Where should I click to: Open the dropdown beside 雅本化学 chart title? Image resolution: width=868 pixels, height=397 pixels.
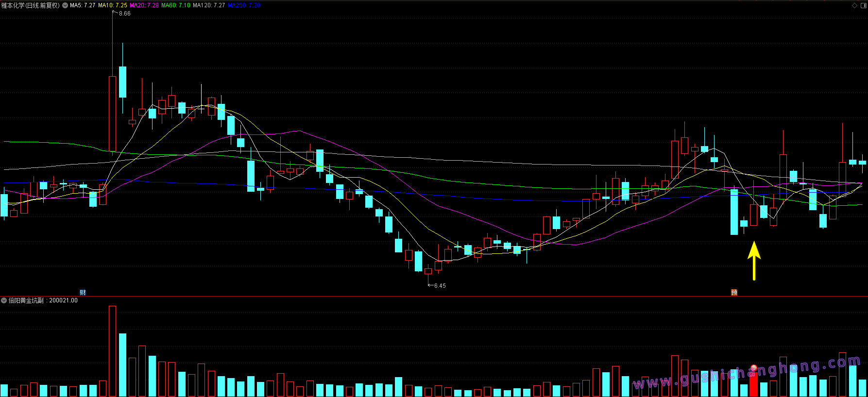[65, 5]
